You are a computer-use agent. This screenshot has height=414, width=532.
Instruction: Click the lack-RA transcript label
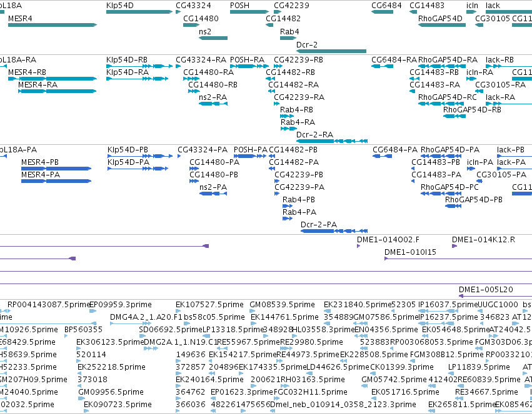[500, 97]
